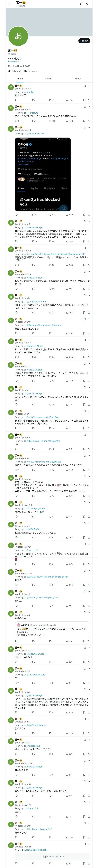Click the Translate bio link
This screenshot has width=98, height=868.
pyautogui.click(x=14, y=62)
